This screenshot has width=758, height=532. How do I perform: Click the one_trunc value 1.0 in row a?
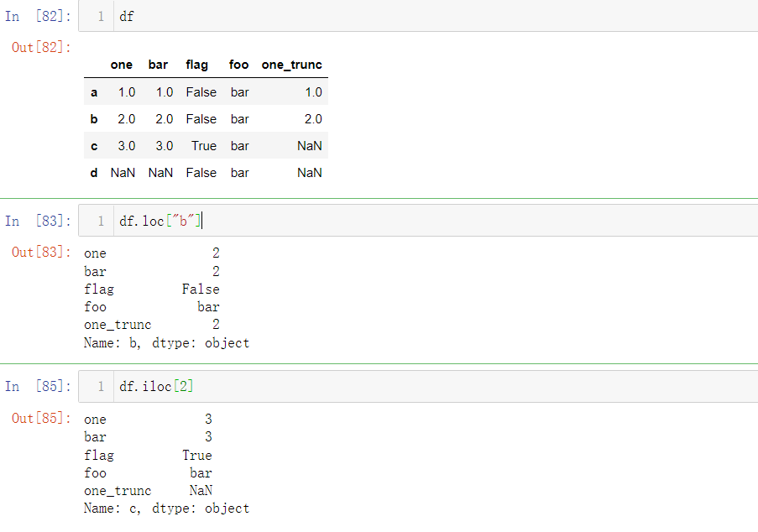click(313, 91)
